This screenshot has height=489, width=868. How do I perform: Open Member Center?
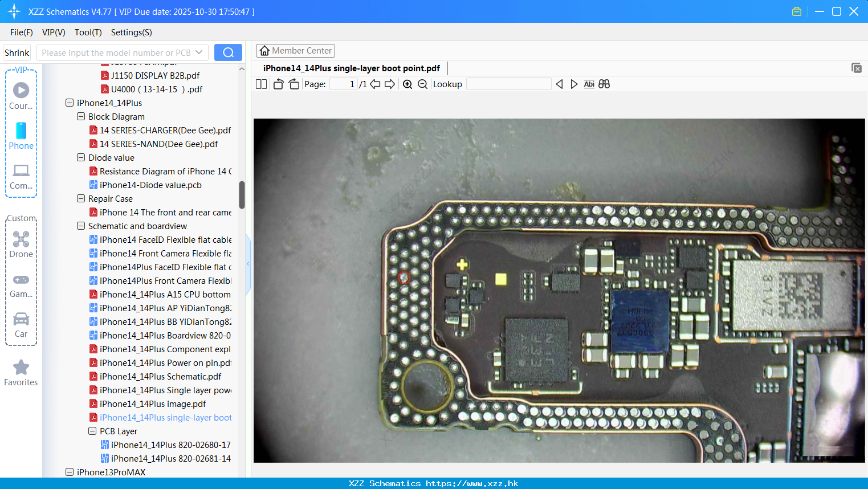pos(295,51)
